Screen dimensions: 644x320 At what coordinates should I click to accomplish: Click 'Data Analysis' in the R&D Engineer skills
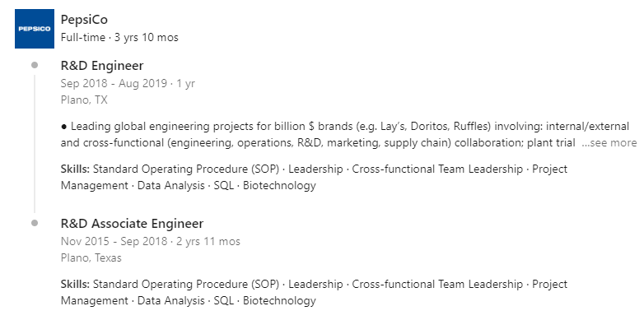(x=170, y=185)
